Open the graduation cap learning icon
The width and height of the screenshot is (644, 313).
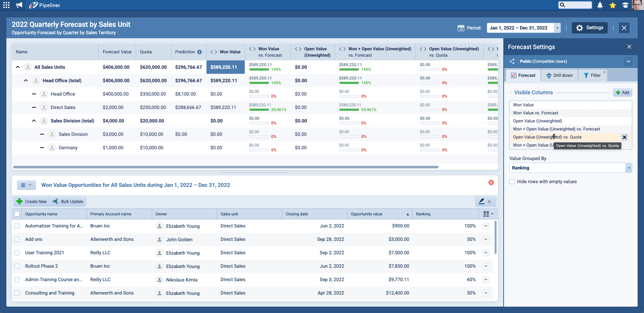(625, 5)
